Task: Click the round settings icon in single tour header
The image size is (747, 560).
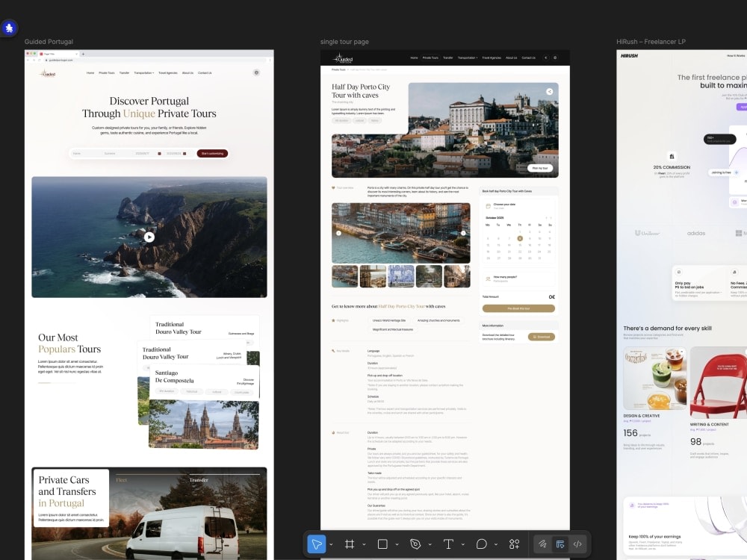Action: (555, 57)
